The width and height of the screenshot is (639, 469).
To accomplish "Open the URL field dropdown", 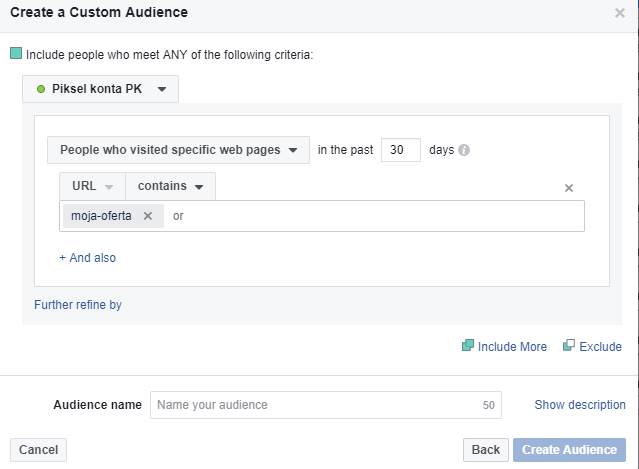I will [x=92, y=187].
